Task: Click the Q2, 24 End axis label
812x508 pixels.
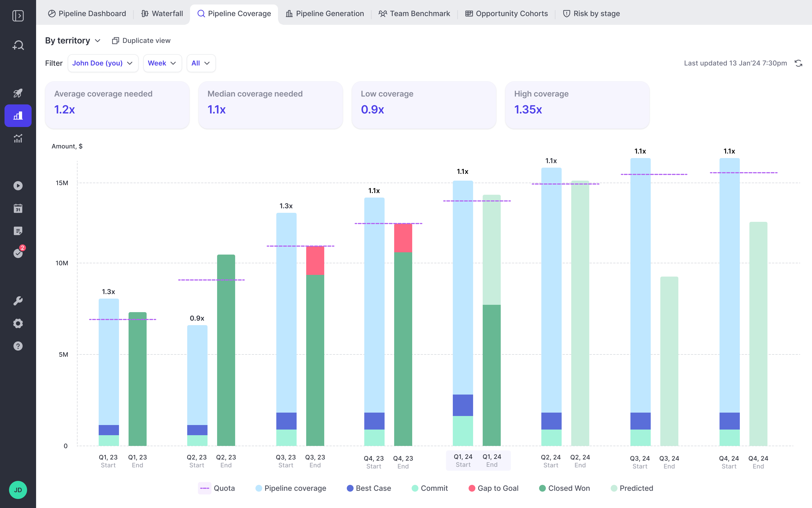Action: [x=580, y=461]
